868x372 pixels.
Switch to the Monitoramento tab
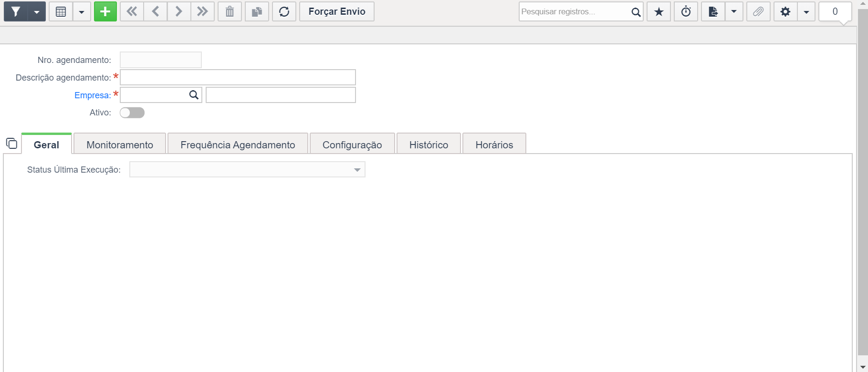coord(120,145)
